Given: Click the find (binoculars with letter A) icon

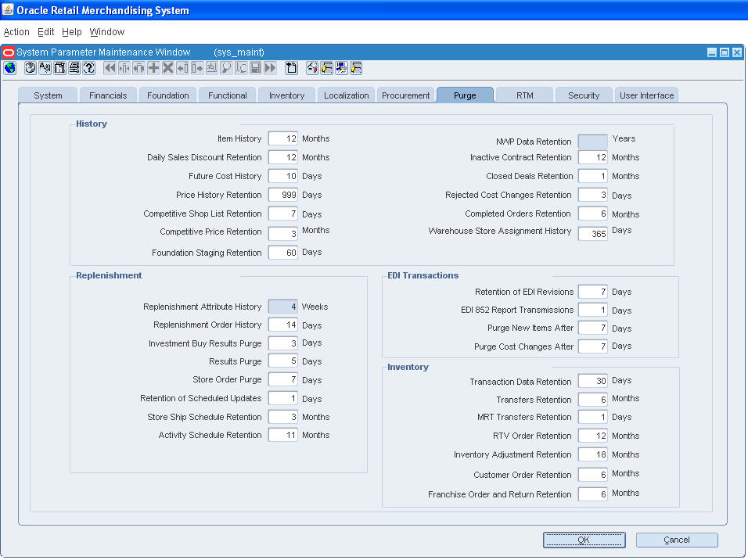Looking at the screenshot, I should (45, 68).
